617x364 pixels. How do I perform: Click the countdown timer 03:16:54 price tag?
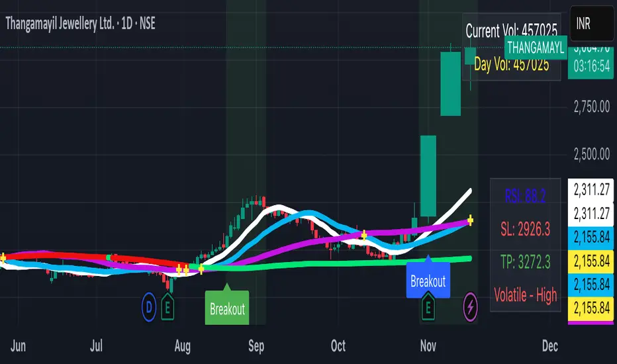pos(591,66)
